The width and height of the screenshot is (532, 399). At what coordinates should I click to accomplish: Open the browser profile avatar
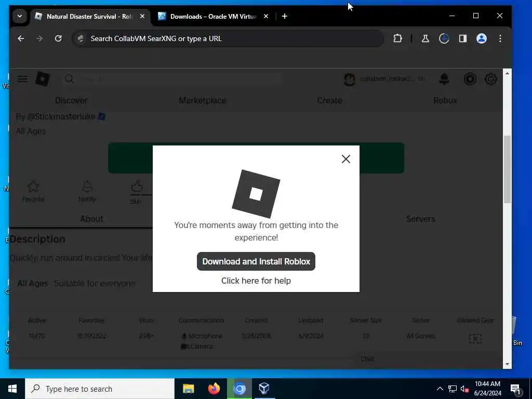coord(482,38)
